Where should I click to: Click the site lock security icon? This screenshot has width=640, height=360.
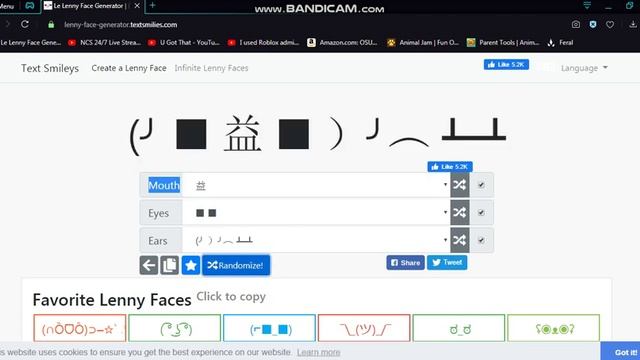click(x=51, y=24)
